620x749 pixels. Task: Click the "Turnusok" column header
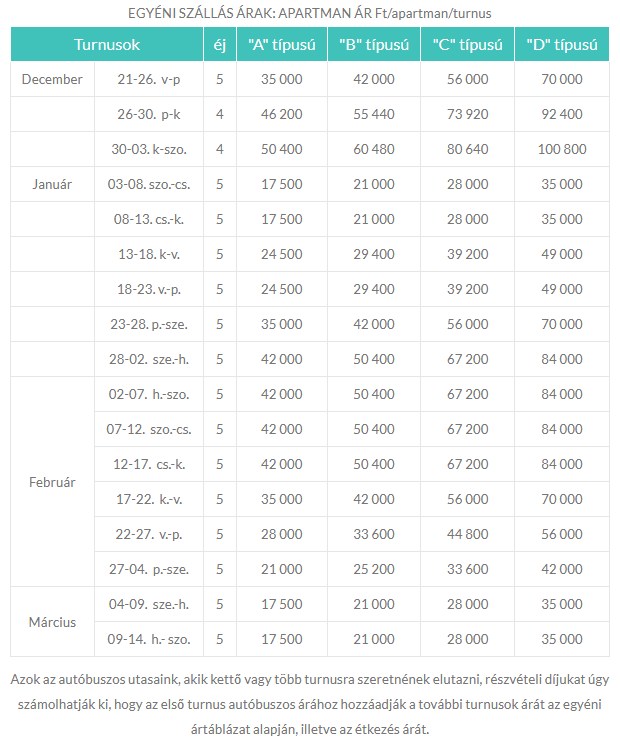click(107, 46)
